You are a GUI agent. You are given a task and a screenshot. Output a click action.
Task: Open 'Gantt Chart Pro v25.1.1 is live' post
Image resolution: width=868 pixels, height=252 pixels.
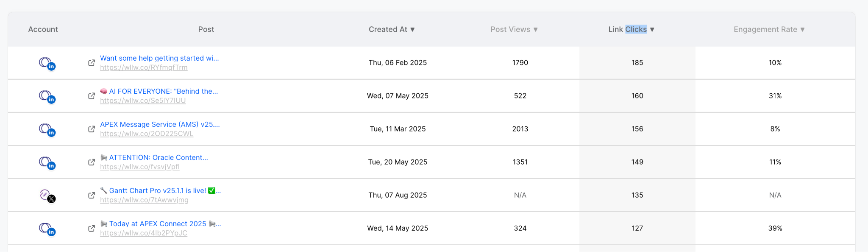pyautogui.click(x=161, y=190)
